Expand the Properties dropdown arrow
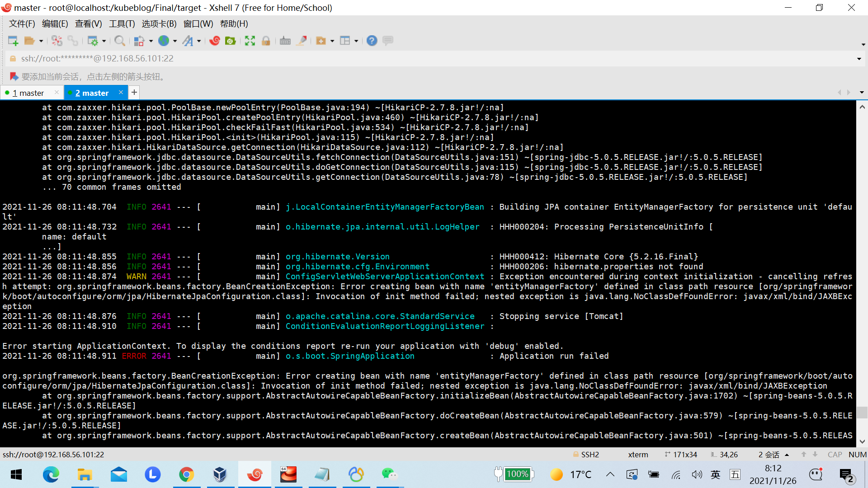Image resolution: width=868 pixels, height=488 pixels. pos(104,41)
